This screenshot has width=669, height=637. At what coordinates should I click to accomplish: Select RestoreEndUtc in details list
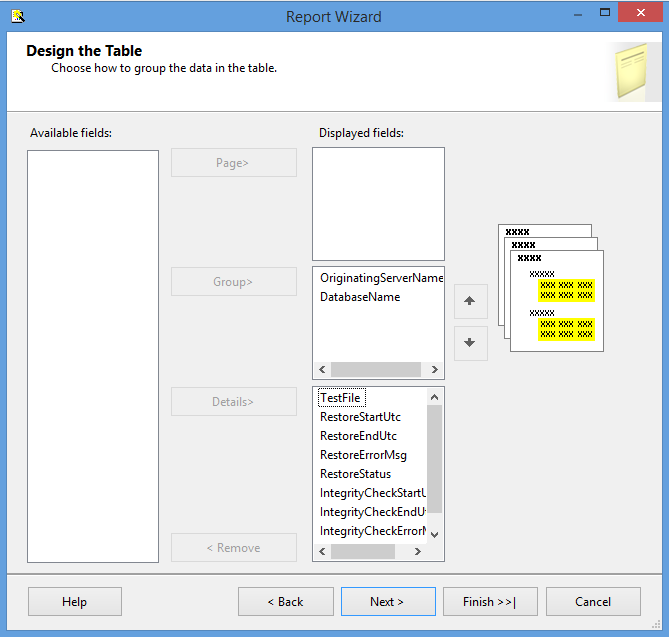click(x=358, y=436)
